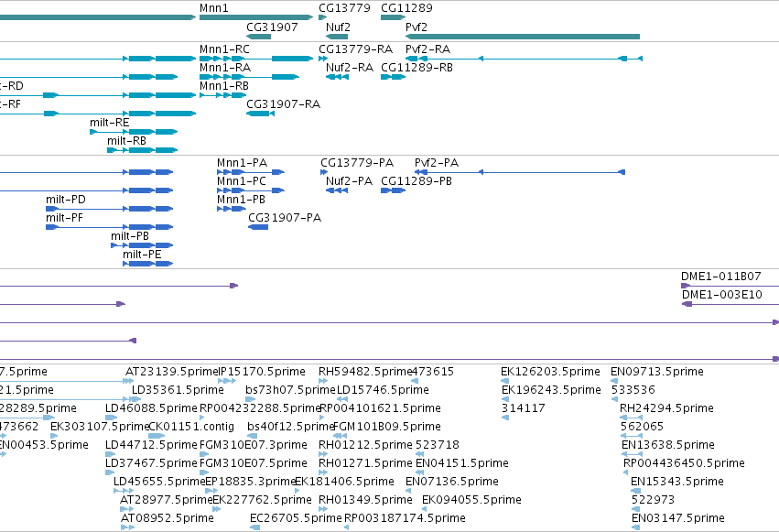The height and width of the screenshot is (532, 779).
Task: Click the RH01212.5prime EST label
Action: click(365, 445)
